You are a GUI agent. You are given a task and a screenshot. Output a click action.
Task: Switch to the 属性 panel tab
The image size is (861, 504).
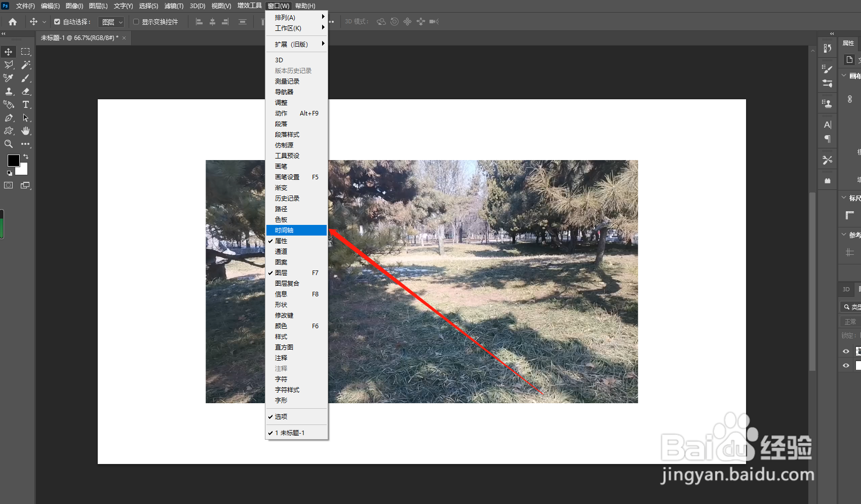(x=848, y=43)
